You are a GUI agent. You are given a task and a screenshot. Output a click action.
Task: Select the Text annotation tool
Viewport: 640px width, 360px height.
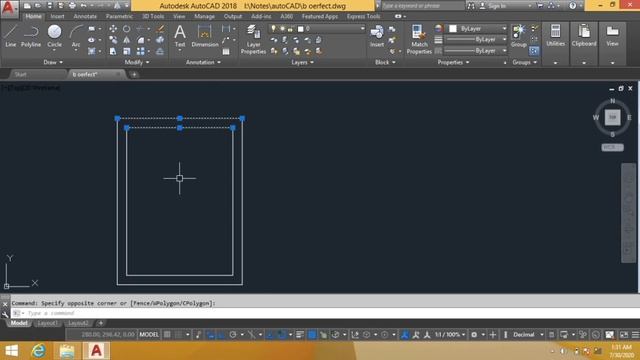(180, 36)
